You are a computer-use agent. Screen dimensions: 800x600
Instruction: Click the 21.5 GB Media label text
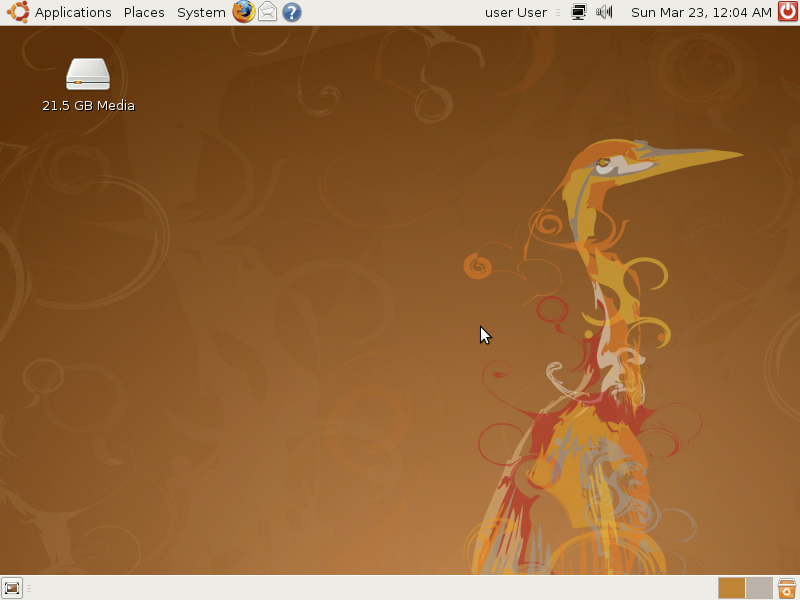(x=88, y=106)
